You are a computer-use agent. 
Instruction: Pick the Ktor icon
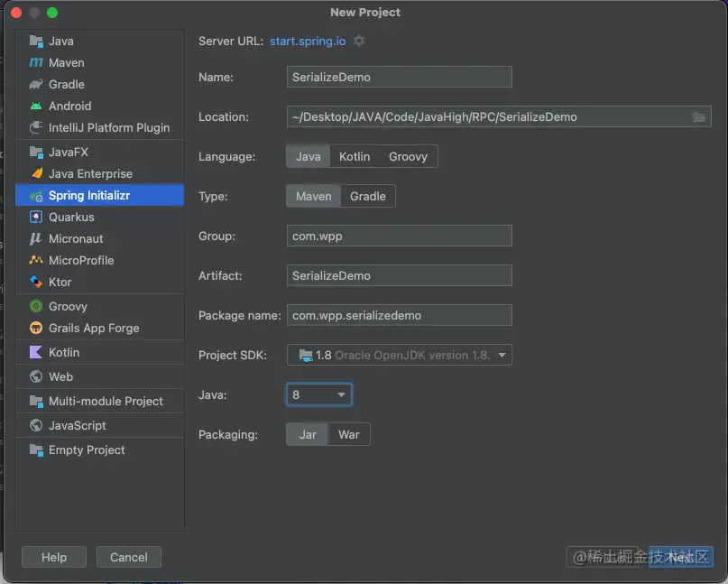tap(36, 282)
